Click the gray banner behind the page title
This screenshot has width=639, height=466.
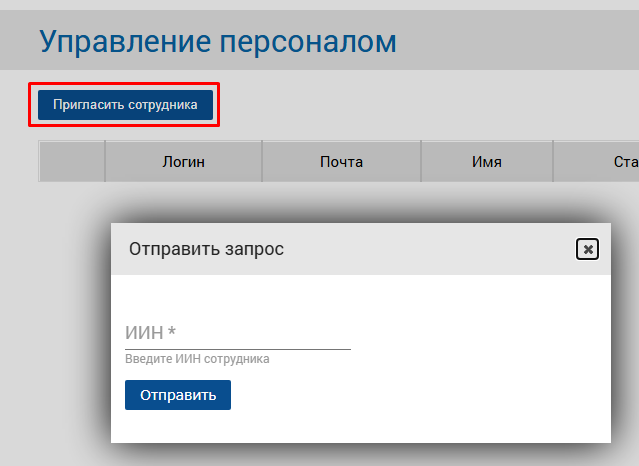pyautogui.click(x=520, y=41)
